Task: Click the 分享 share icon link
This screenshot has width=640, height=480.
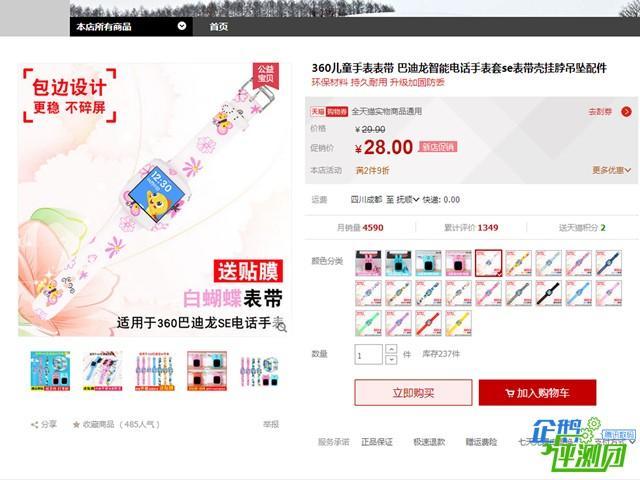Action: tap(44, 424)
